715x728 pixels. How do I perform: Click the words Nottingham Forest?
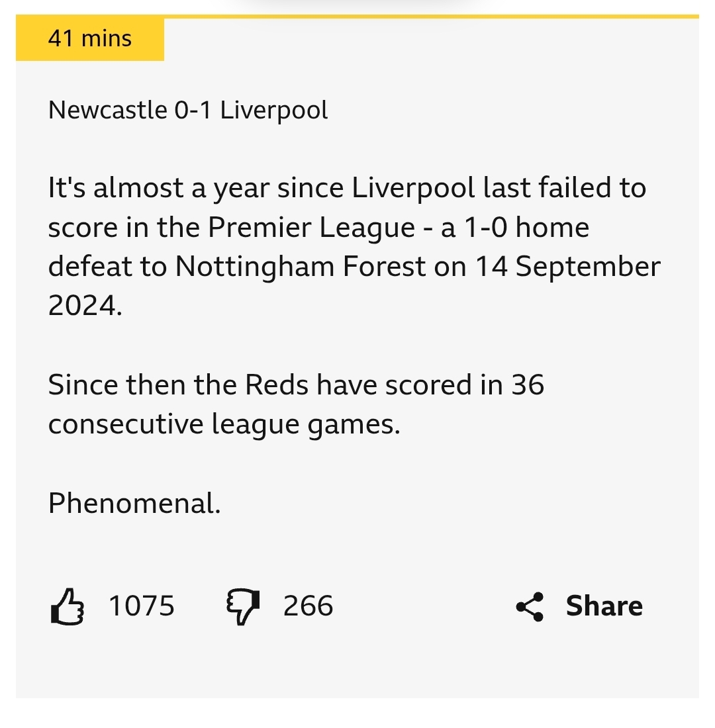pyautogui.click(x=301, y=267)
